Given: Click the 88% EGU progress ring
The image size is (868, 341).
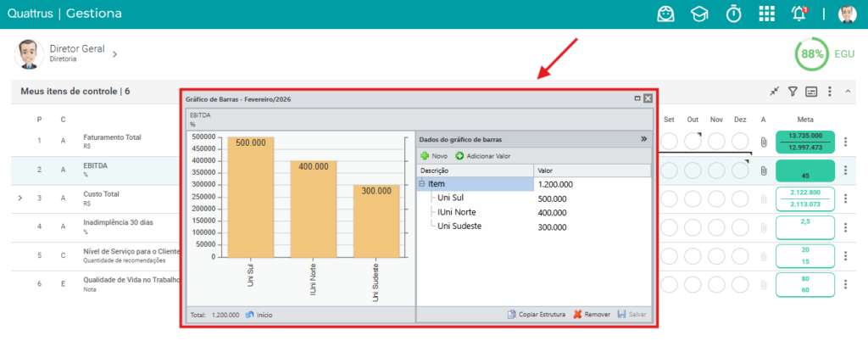Looking at the screenshot, I should pos(812,54).
